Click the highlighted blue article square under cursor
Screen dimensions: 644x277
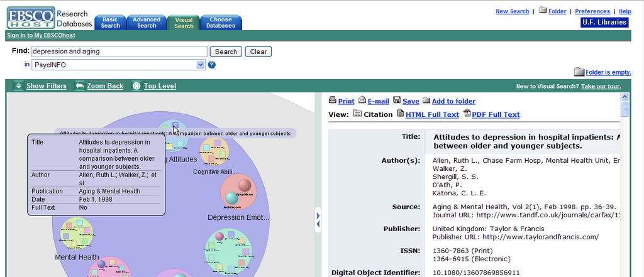pyautogui.click(x=175, y=125)
